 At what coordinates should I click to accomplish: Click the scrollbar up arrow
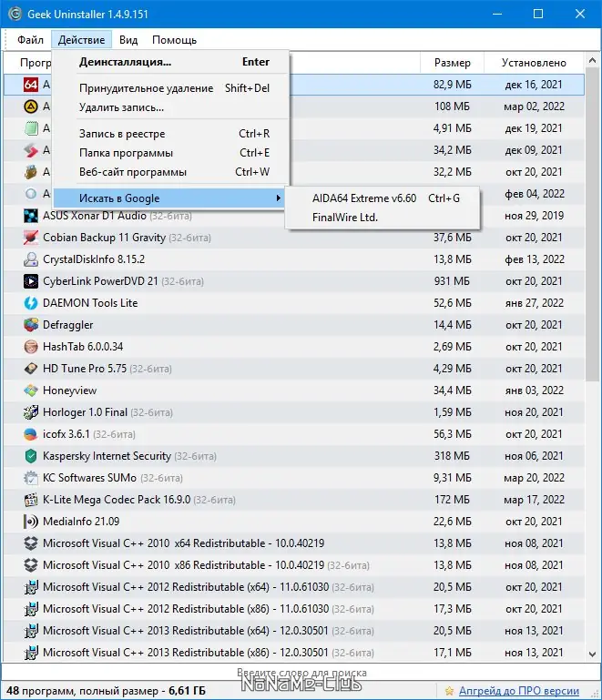pyautogui.click(x=593, y=60)
